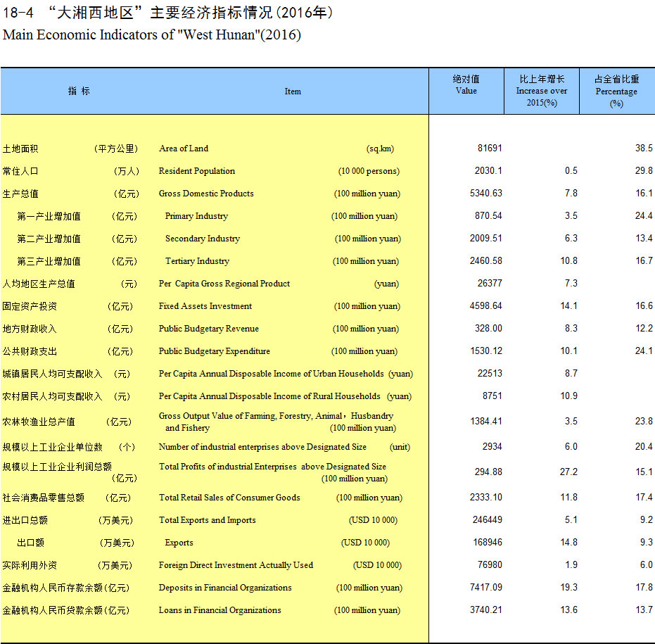The height and width of the screenshot is (644, 655).
Task: Click Chinese label '土地面积'
Action: (x=20, y=149)
